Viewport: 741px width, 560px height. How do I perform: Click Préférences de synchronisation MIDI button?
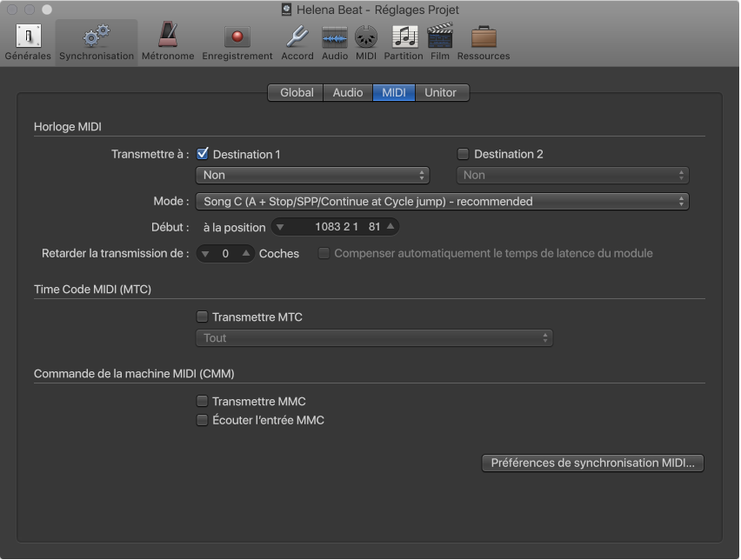592,463
